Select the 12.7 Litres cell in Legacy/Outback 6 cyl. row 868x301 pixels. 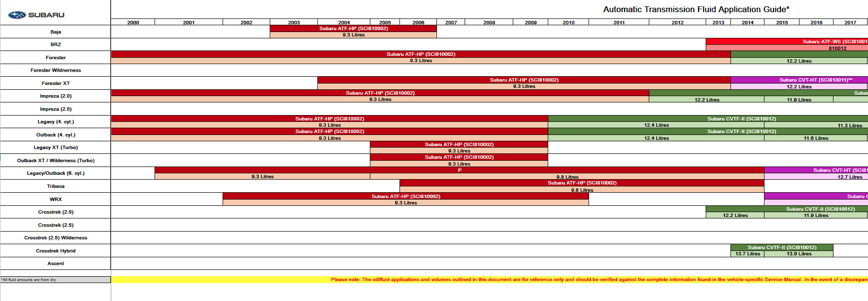(x=816, y=177)
